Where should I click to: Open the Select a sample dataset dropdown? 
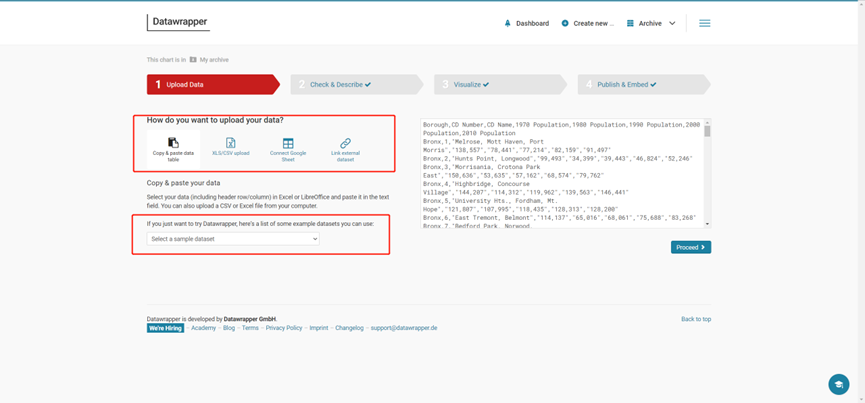click(233, 239)
